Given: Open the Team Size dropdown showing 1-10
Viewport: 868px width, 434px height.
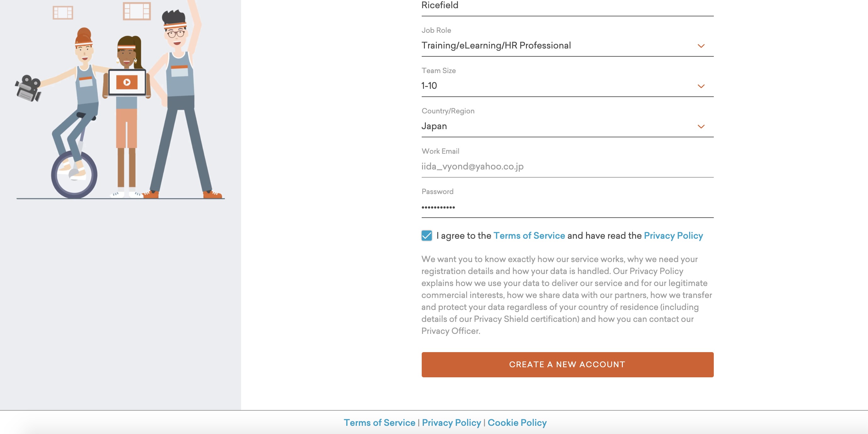Looking at the screenshot, I should (x=567, y=86).
